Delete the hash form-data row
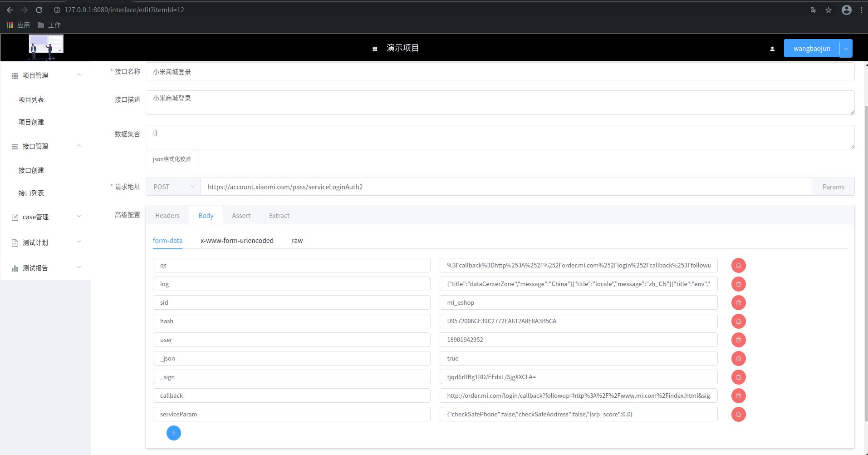 (738, 321)
